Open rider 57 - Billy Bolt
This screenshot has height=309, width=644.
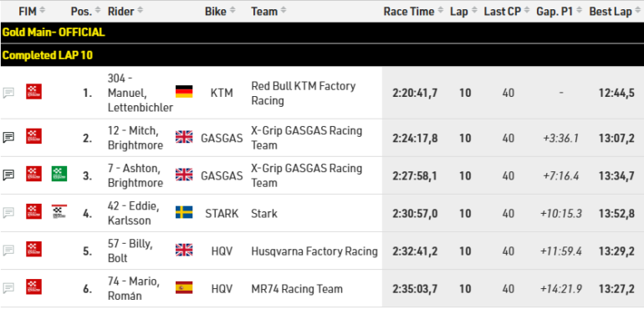(130, 251)
